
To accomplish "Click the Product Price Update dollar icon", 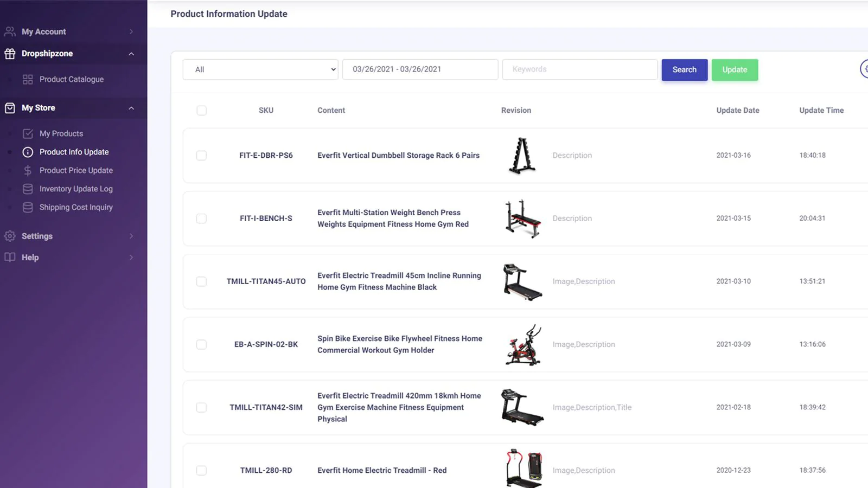I will point(28,170).
